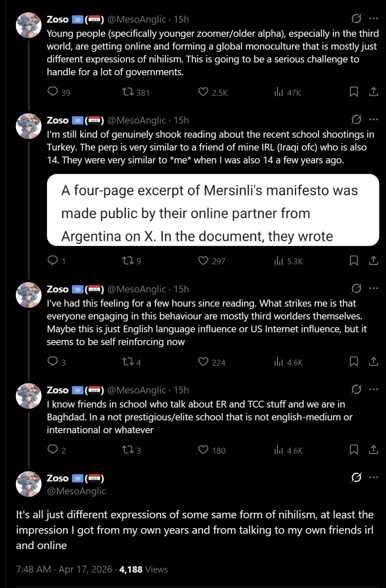The image size is (386, 588).
Task: Like the Baghdad school tweet
Action: coord(203,450)
